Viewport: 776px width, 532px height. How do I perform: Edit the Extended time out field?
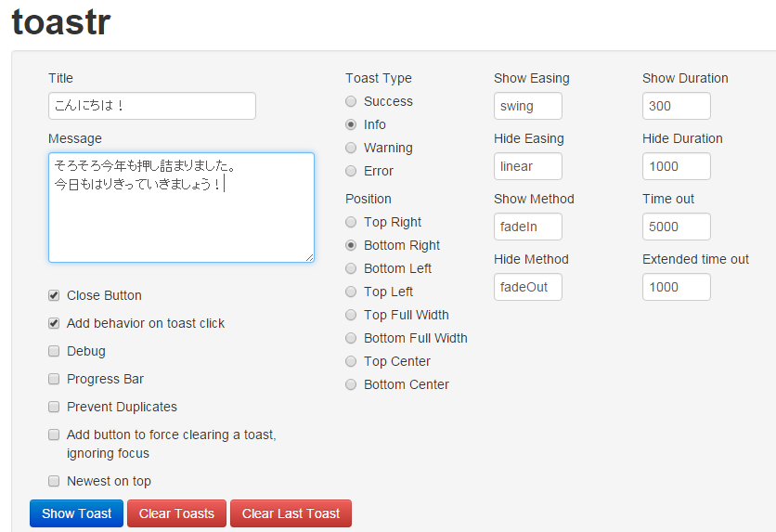(677, 287)
